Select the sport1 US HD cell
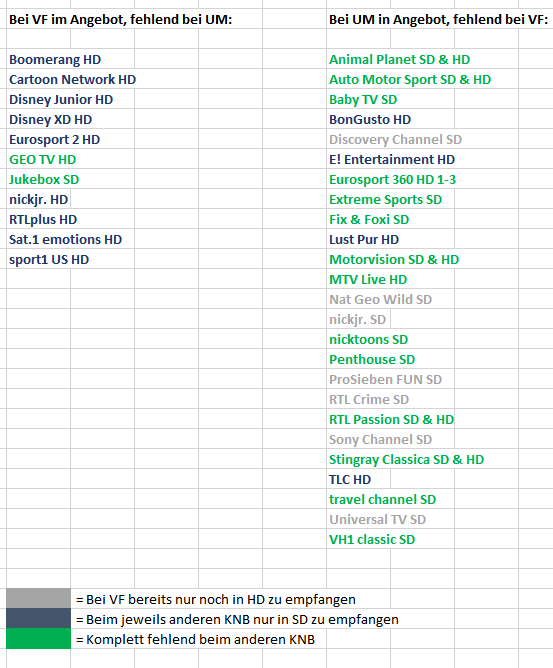 pos(49,260)
